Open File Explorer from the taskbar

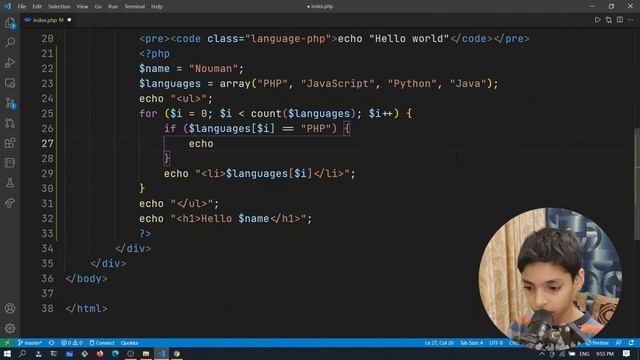tap(146, 353)
